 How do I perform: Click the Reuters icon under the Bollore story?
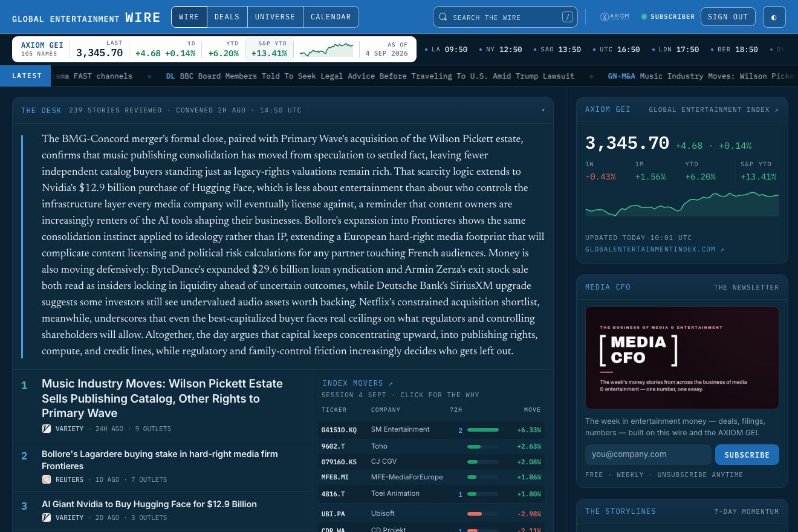[47, 479]
